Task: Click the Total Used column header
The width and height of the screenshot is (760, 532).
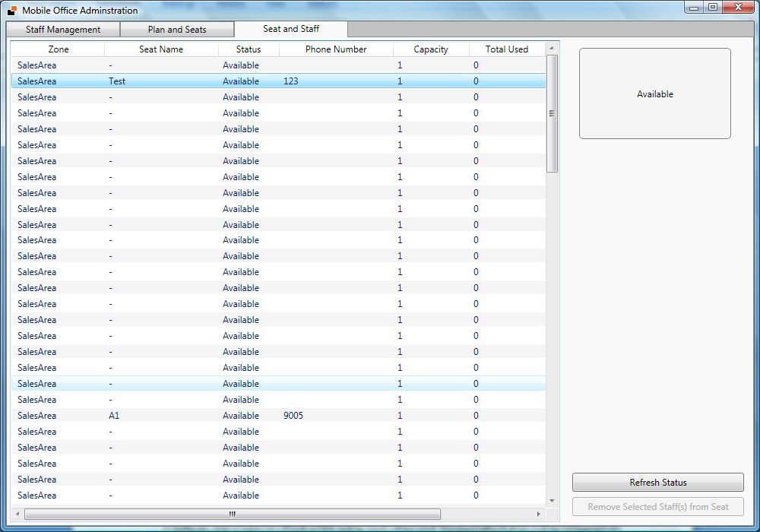Action: [x=506, y=49]
